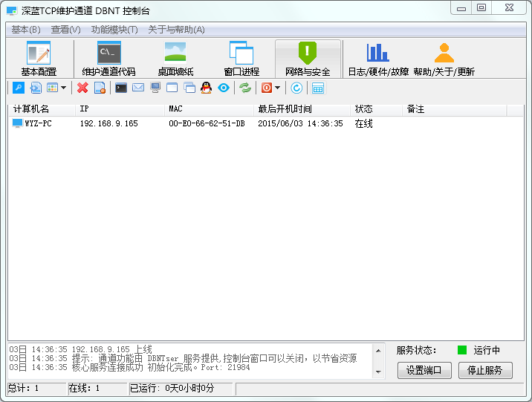Click the calendar table toolbar icon
The width and height of the screenshot is (532, 402).
(x=318, y=88)
